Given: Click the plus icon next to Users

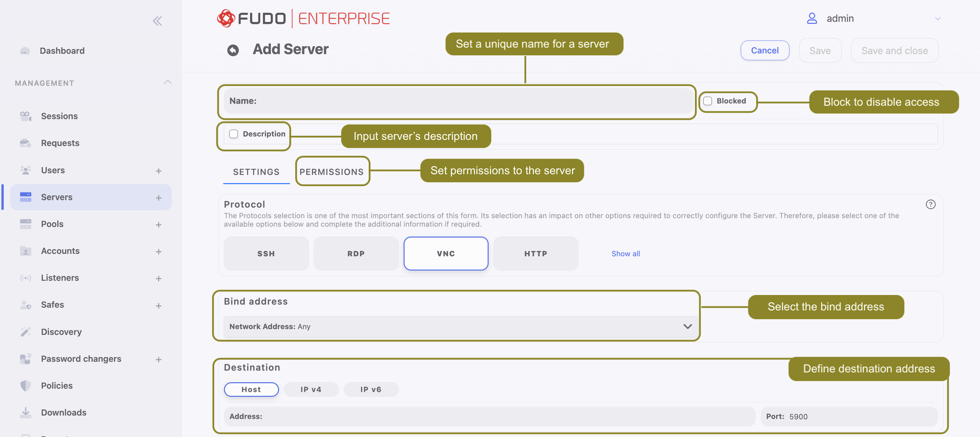Looking at the screenshot, I should 159,171.
